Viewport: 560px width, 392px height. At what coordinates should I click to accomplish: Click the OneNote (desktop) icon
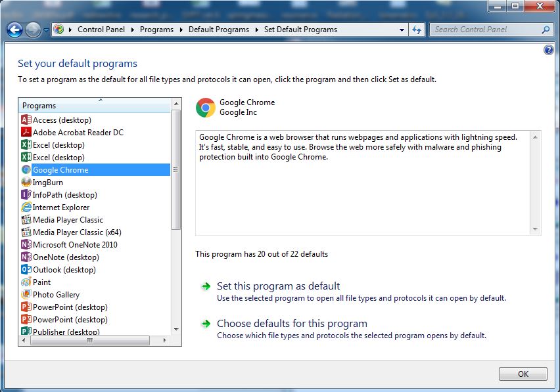(26, 257)
